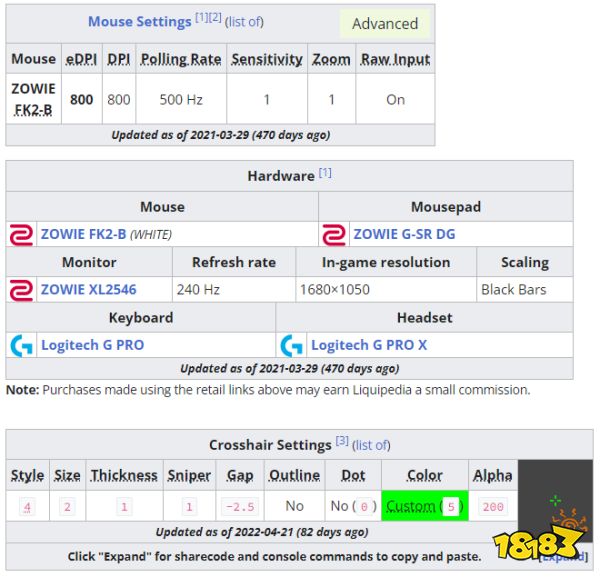Click the Sensitivity column header
The width and height of the screenshot is (600, 577).
coord(267,59)
